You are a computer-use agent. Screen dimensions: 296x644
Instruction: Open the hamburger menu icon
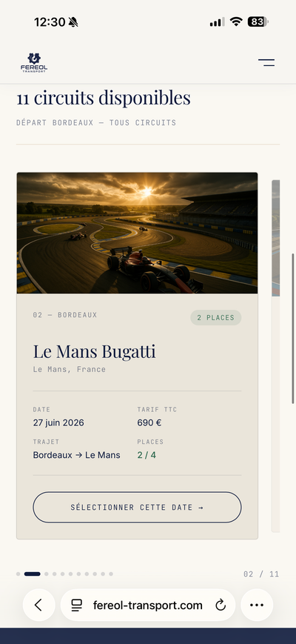tap(266, 62)
